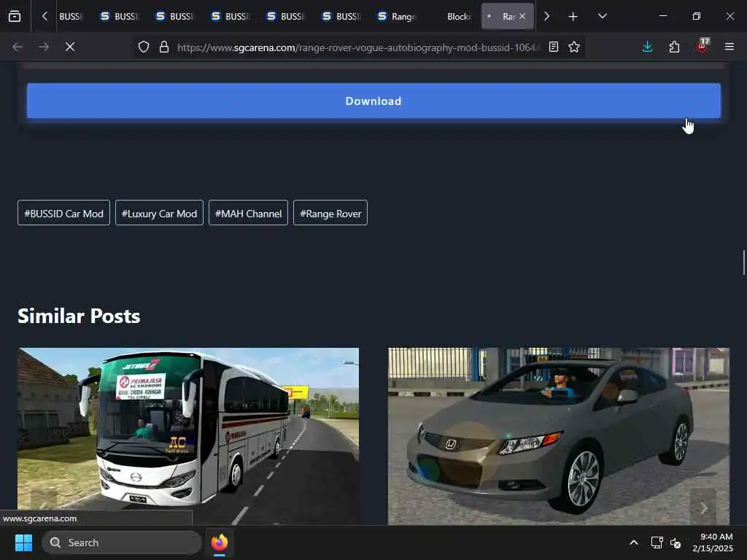747x560 pixels.
Task: Bookmark this page with the star
Action: [574, 47]
